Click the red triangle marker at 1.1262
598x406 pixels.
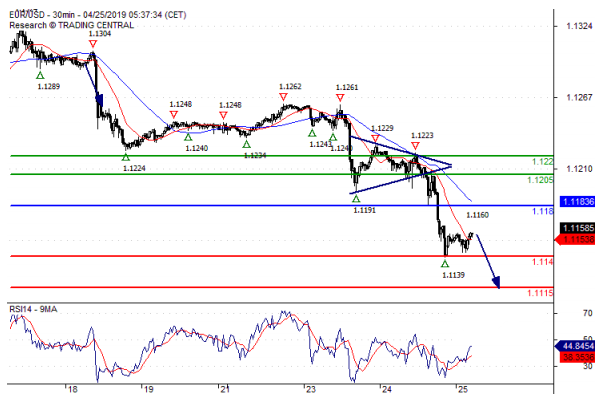tap(283, 96)
